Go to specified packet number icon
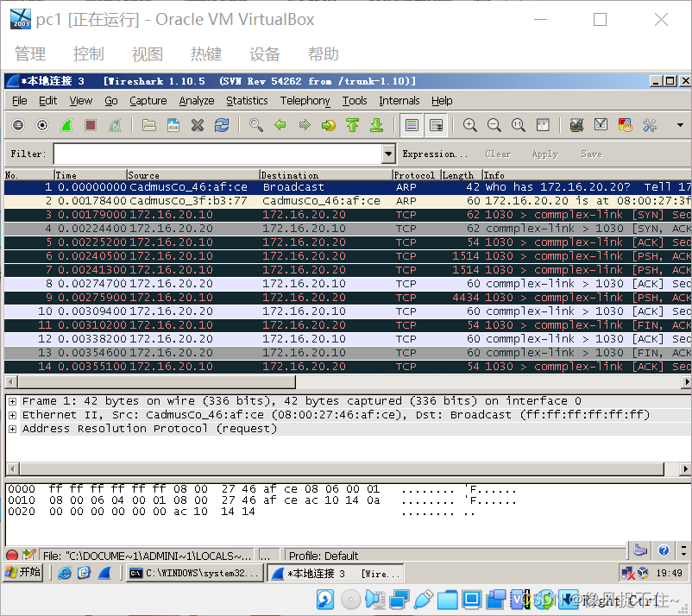This screenshot has width=692, height=616. pyautogui.click(x=329, y=125)
